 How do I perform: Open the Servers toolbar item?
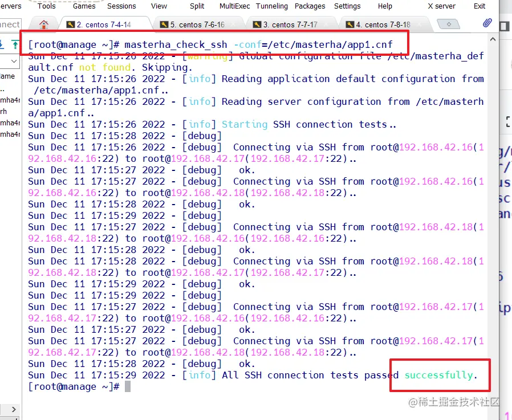point(10,6)
